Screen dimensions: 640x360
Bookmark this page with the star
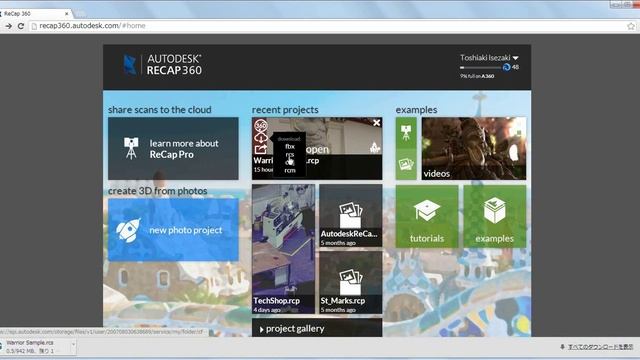point(631,26)
